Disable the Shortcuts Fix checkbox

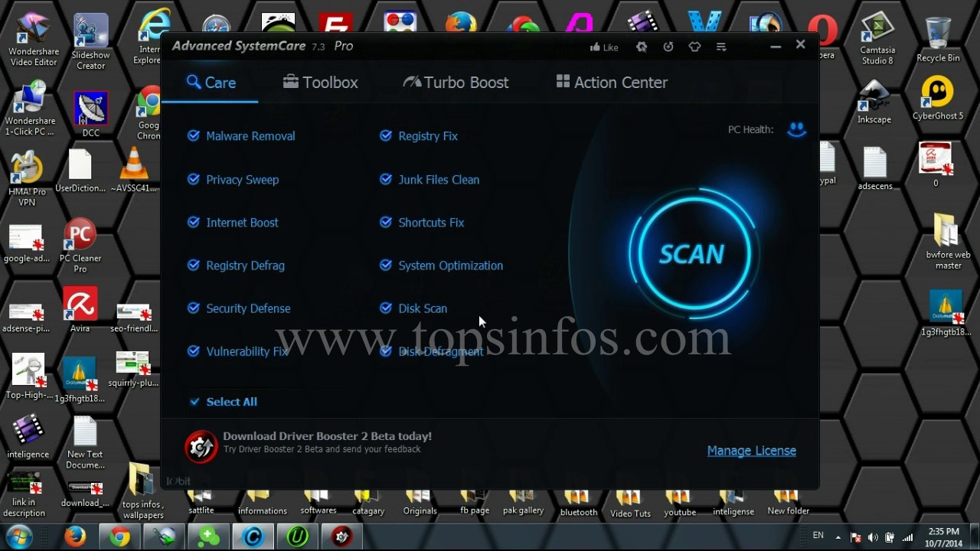(386, 222)
